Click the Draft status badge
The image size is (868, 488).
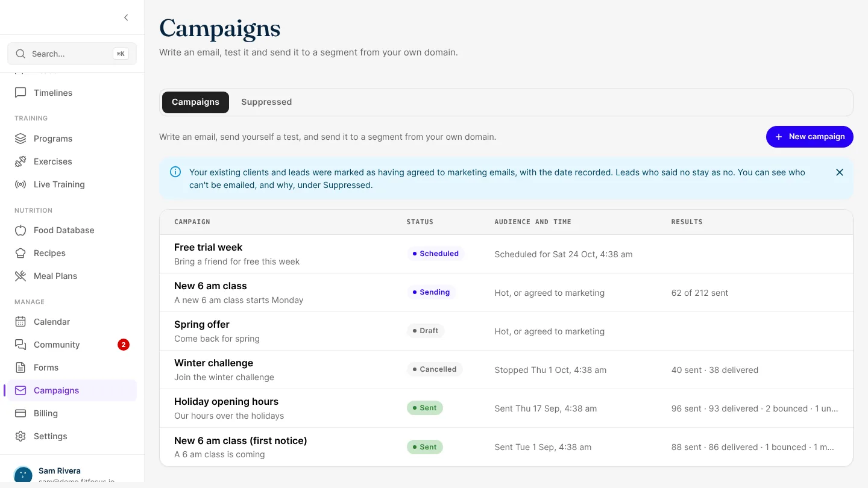coord(426,331)
